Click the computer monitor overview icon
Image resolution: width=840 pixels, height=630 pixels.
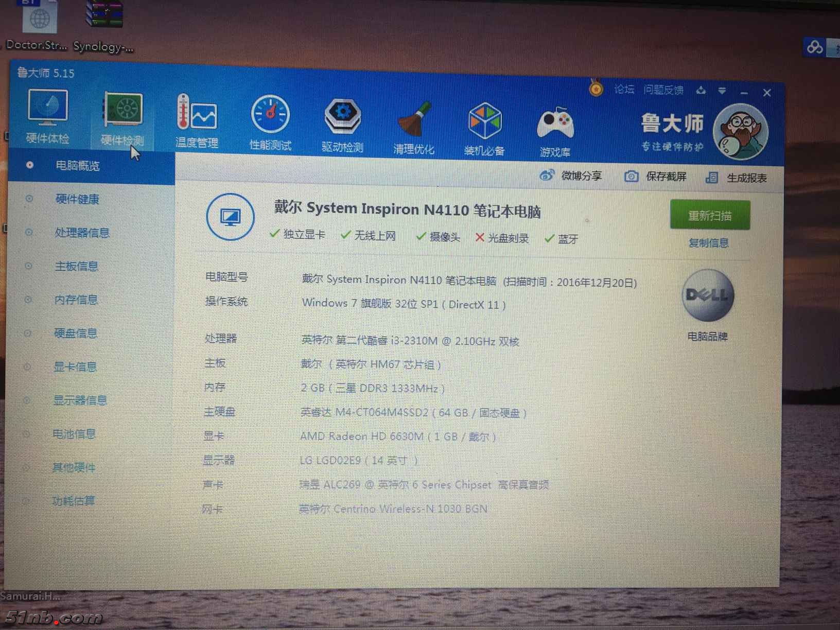[230, 217]
